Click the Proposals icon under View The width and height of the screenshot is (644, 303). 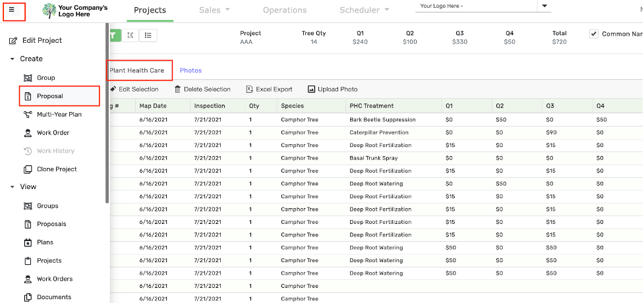pos(28,224)
